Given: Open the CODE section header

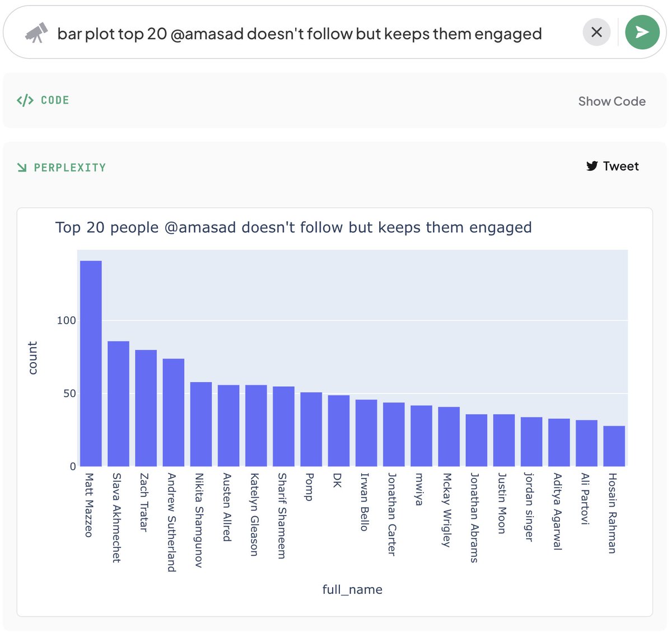Looking at the screenshot, I should coord(55,100).
